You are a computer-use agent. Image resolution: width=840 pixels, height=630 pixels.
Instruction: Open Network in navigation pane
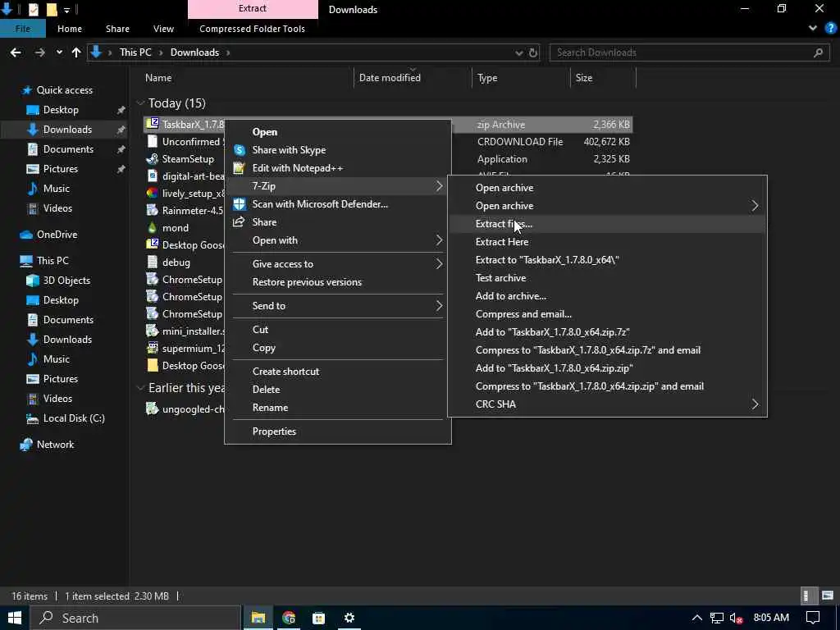click(55, 445)
